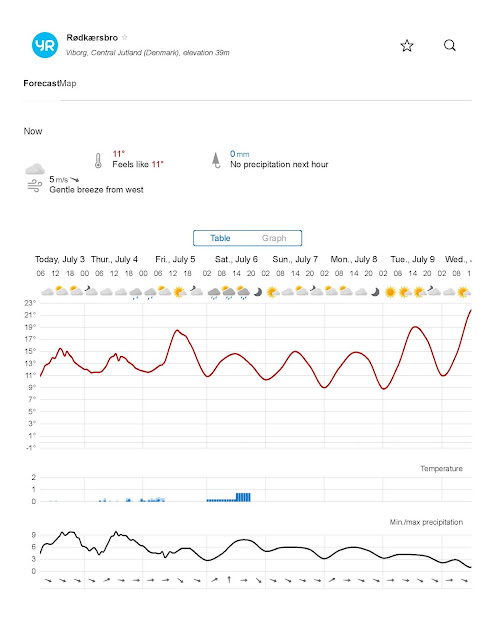The image size is (495, 640).
Task: Click the Rødkærsbro location title
Action: coord(92,38)
